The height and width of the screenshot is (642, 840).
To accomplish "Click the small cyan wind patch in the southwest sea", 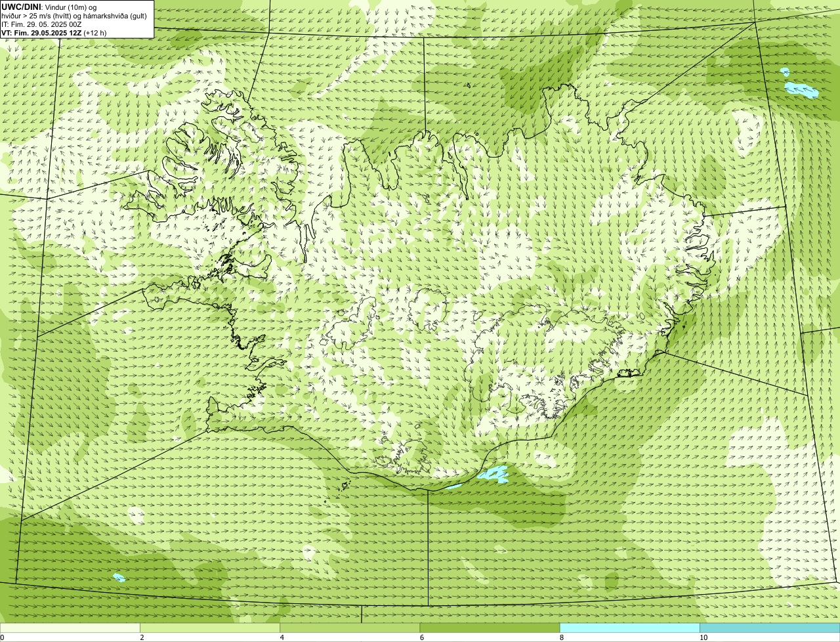I will pos(119,577).
